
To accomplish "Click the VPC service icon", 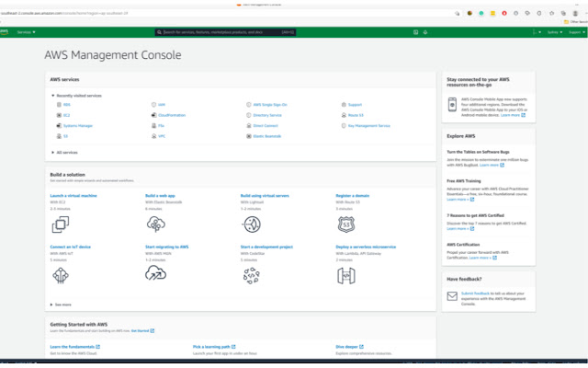I will tap(153, 136).
